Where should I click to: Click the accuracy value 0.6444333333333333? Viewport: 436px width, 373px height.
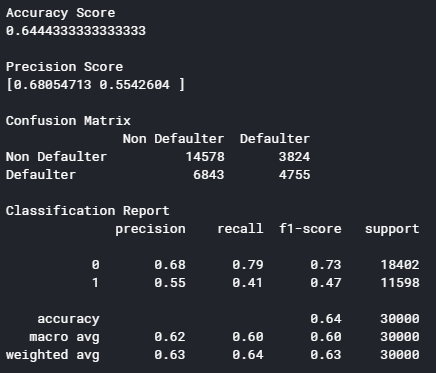[x=76, y=31]
